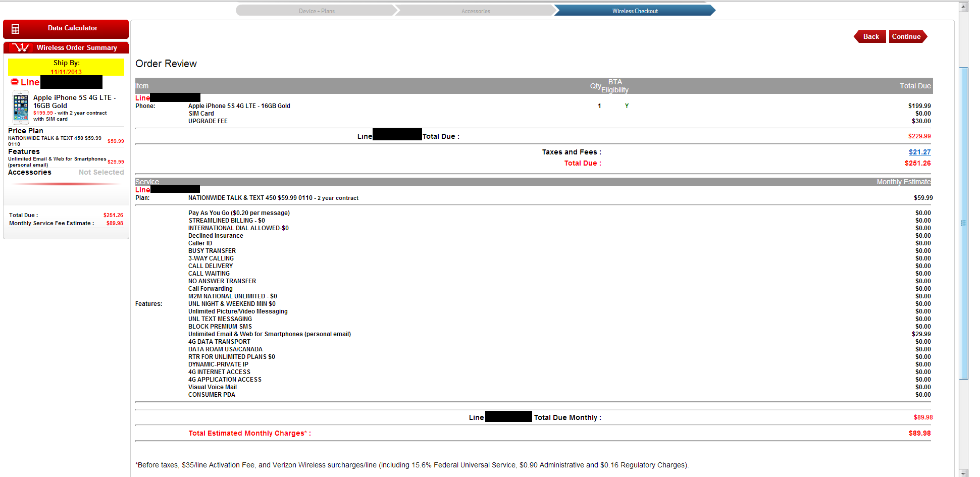This screenshot has width=980, height=477.
Task: Click the activation fee footnote text
Action: point(412,465)
